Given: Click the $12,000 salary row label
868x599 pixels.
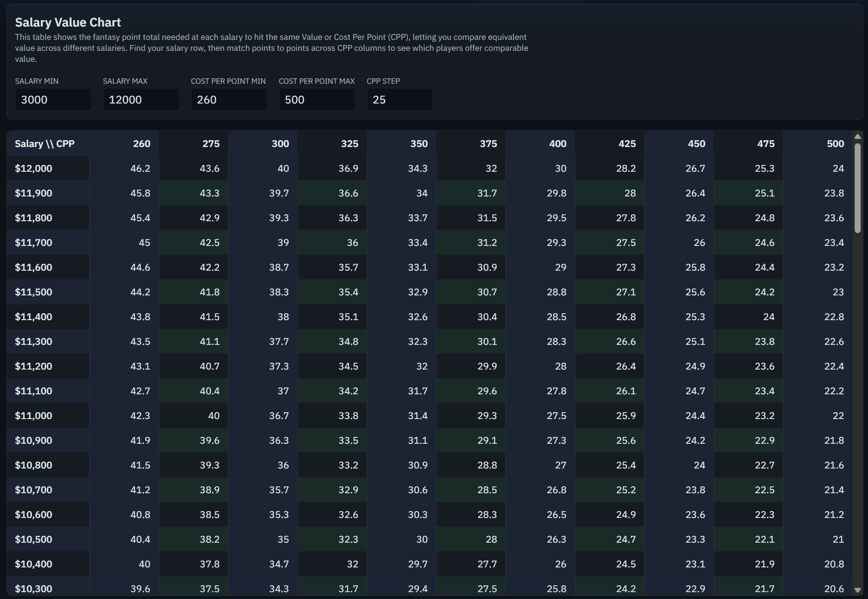Looking at the screenshot, I should click(x=48, y=168).
